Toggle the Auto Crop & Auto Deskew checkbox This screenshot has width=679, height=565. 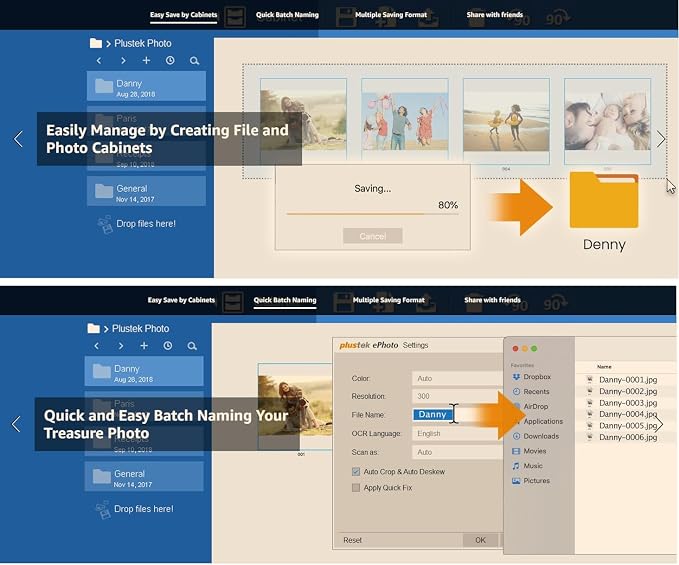(x=356, y=472)
